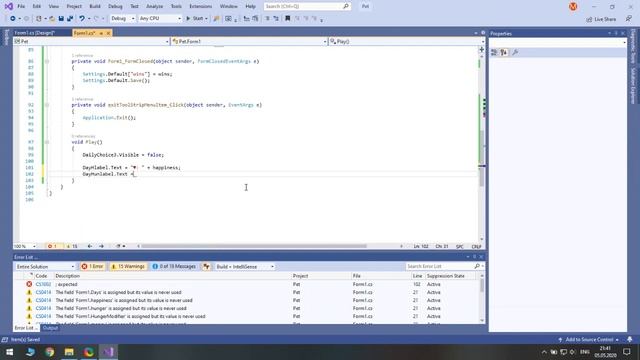Click the editor horizontal scrollbar

[x=253, y=246]
